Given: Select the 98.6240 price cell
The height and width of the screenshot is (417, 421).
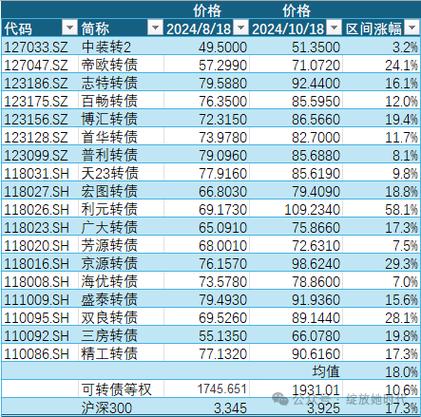Looking at the screenshot, I should (x=296, y=263).
